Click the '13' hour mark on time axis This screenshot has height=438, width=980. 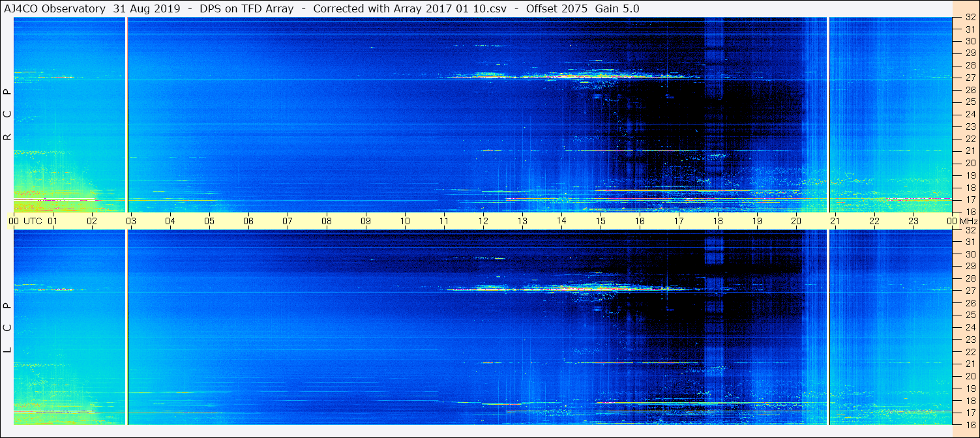[x=522, y=221]
